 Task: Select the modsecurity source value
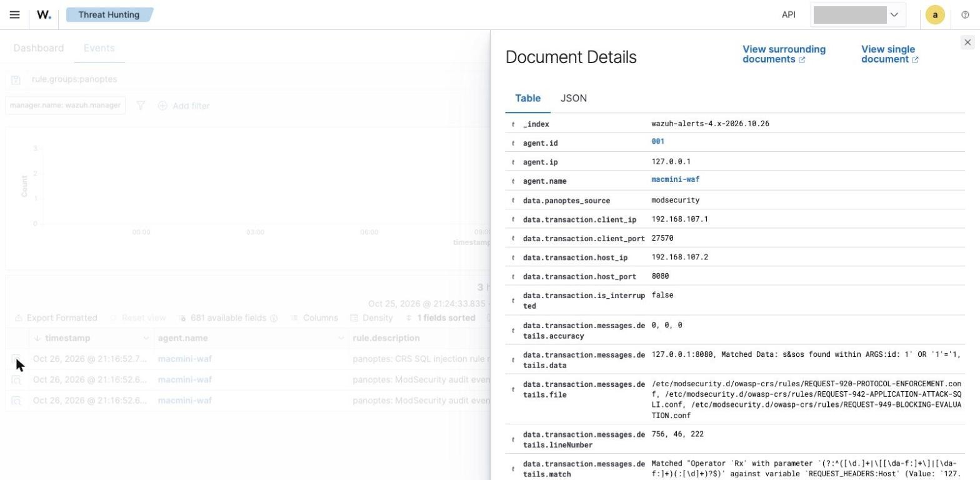coord(675,200)
